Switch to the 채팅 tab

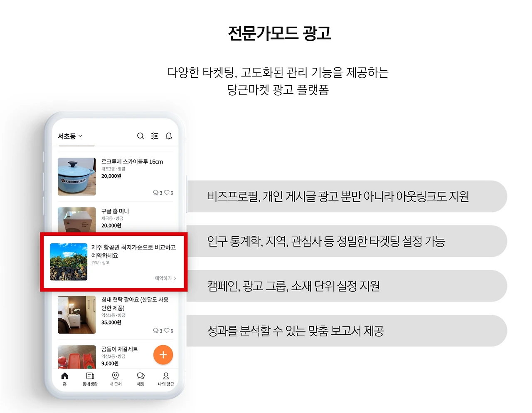140,376
